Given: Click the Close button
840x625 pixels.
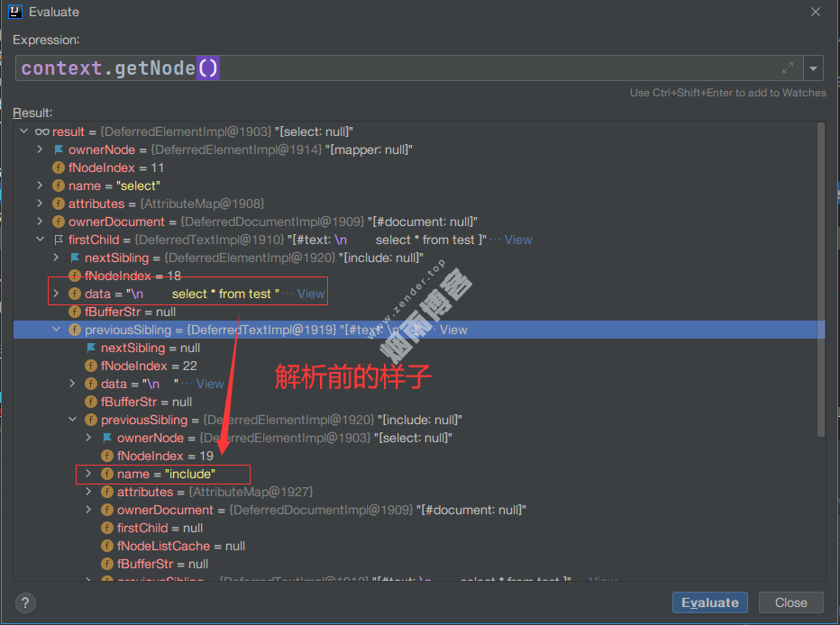Looking at the screenshot, I should [790, 602].
